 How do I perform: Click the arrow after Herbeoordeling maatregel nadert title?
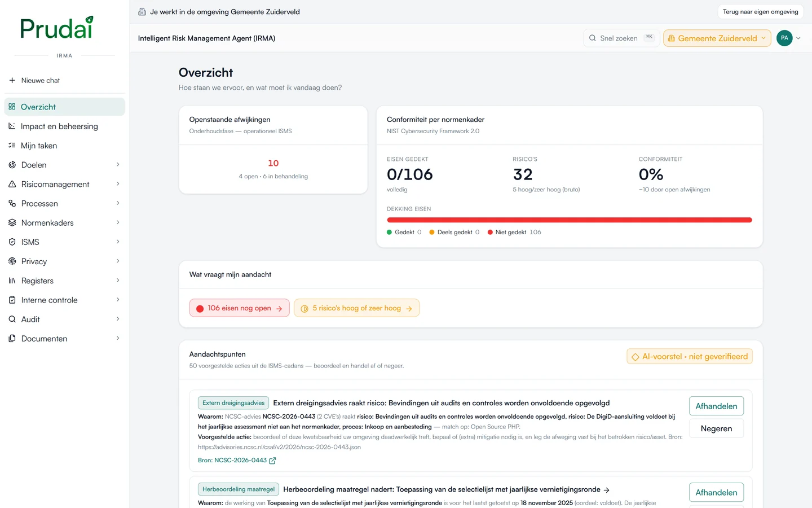click(606, 490)
